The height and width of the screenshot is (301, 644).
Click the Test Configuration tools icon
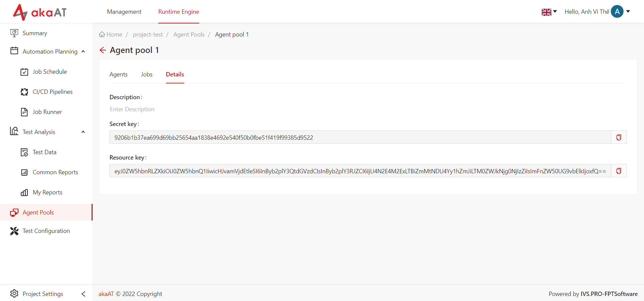coord(14,231)
